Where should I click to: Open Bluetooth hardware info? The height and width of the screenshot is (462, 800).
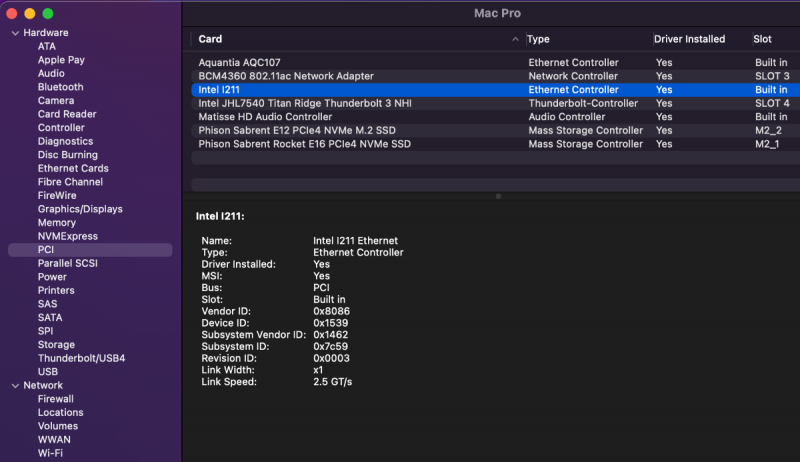pyautogui.click(x=60, y=87)
